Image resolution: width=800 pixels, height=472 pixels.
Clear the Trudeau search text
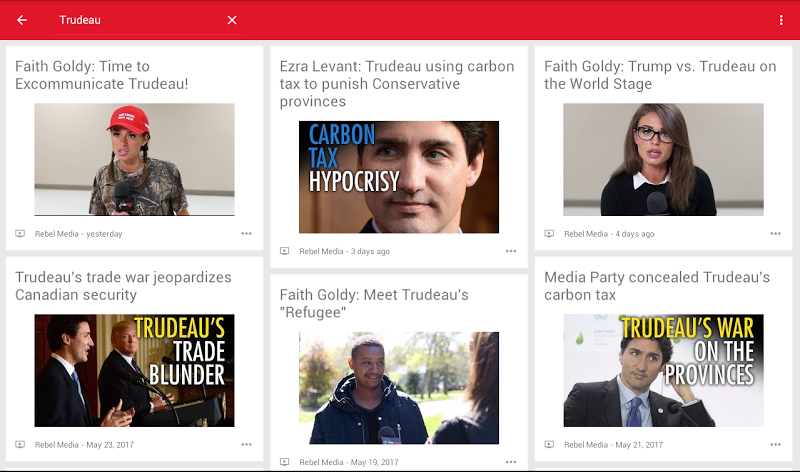[232, 20]
